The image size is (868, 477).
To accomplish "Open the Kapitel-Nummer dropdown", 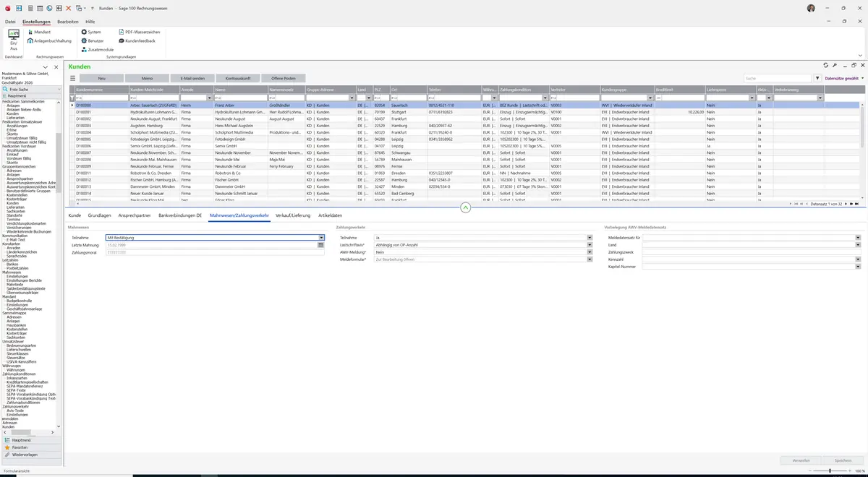I will pos(858,267).
